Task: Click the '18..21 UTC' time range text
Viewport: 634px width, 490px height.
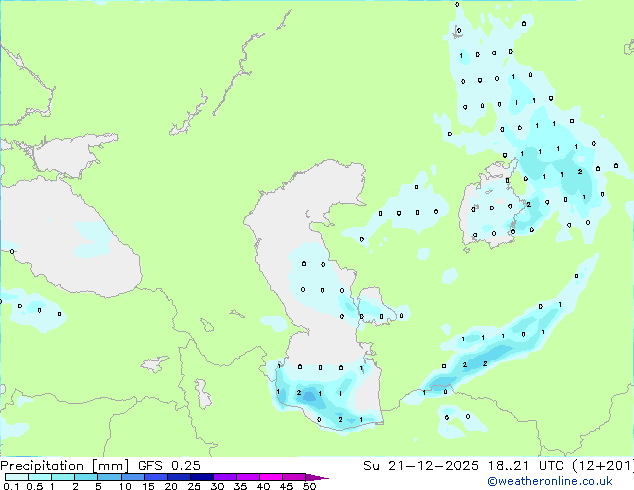Action: 527,466
